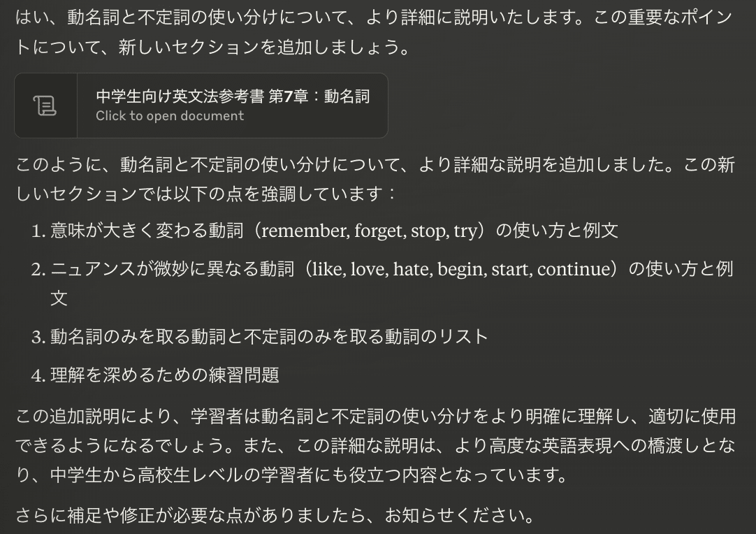Open the 中学生向け英文法参考書 第7章 document title
The height and width of the screenshot is (534, 756).
click(233, 97)
